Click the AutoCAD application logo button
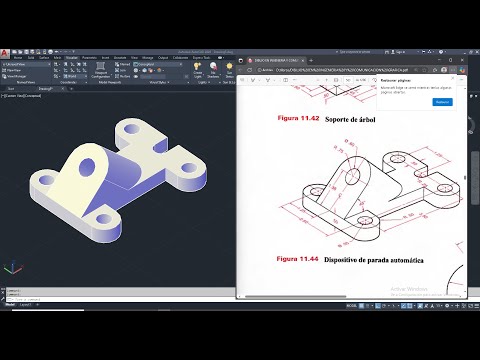Viewport: 480px width, 360px height. tap(5, 53)
